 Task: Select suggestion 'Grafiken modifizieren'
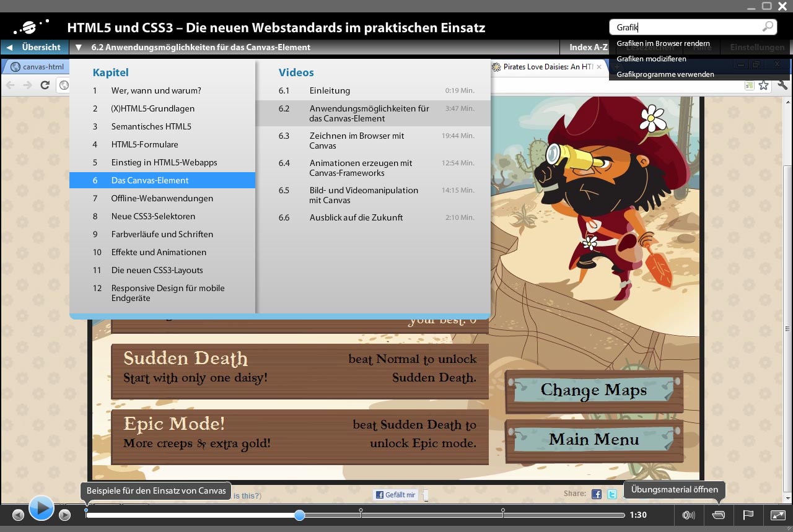[x=651, y=59]
